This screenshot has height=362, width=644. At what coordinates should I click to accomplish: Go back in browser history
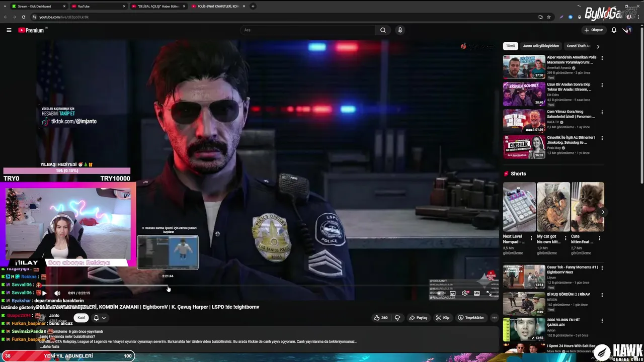tap(6, 17)
